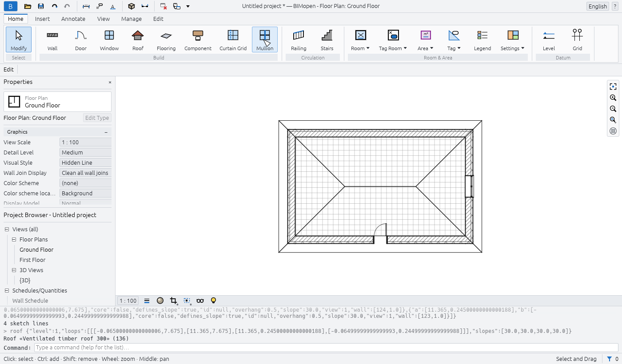Toggle crop region visibility icon
This screenshot has width=622, height=364.
pyautogui.click(x=187, y=301)
